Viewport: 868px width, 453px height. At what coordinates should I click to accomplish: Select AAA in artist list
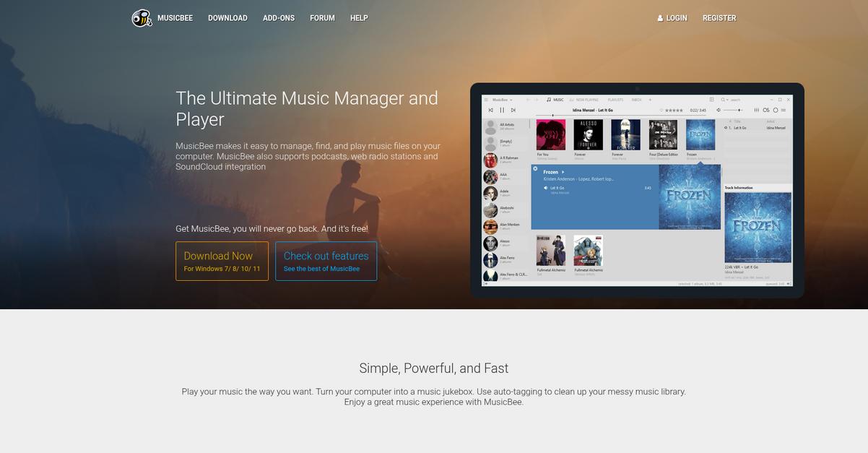click(x=505, y=176)
